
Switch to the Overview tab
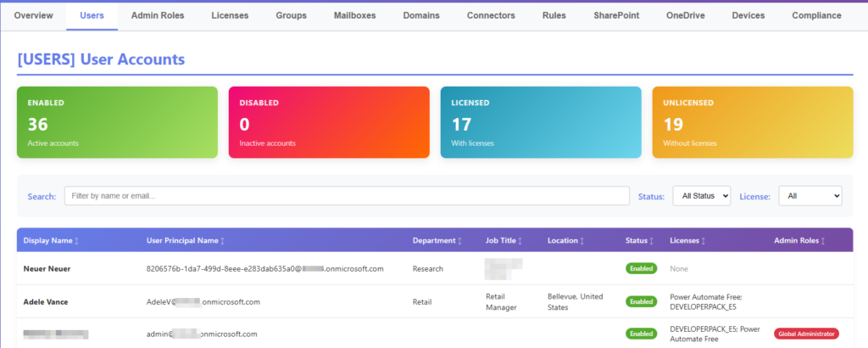click(33, 15)
